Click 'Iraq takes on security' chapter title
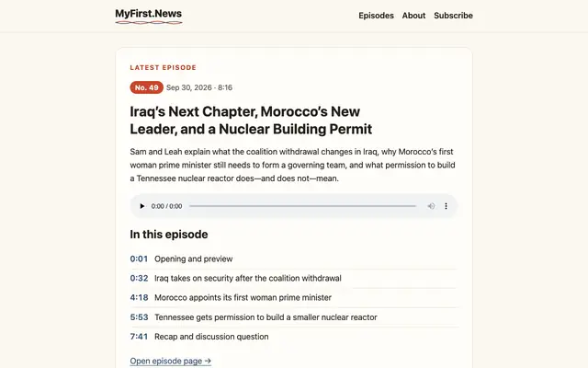The width and height of the screenshot is (588, 368). click(248, 278)
